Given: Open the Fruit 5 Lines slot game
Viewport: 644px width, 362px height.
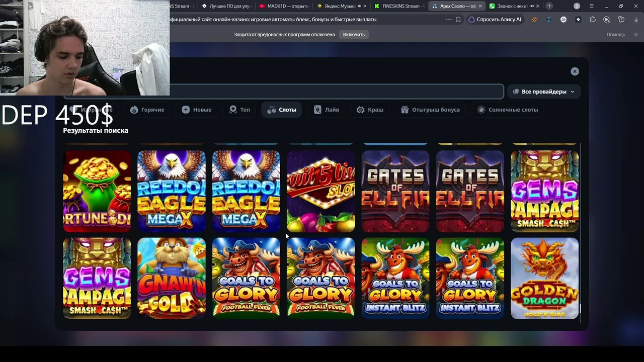Looking at the screenshot, I should (320, 191).
